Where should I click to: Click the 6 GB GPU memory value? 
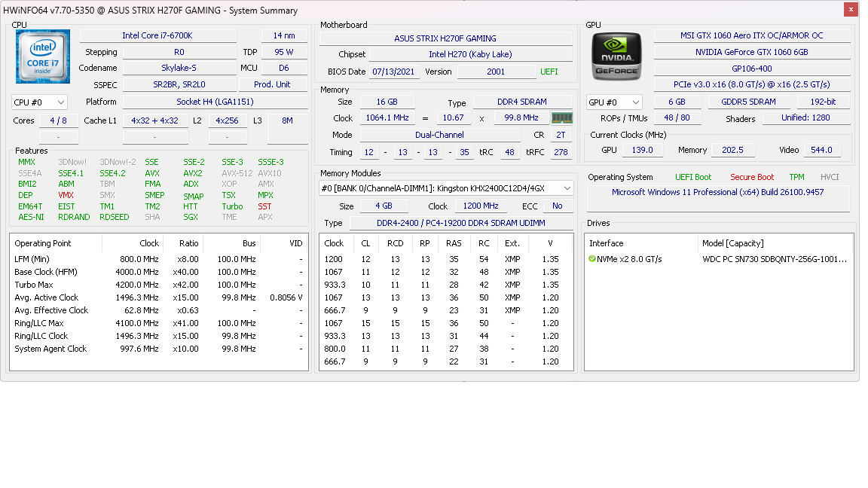(677, 102)
